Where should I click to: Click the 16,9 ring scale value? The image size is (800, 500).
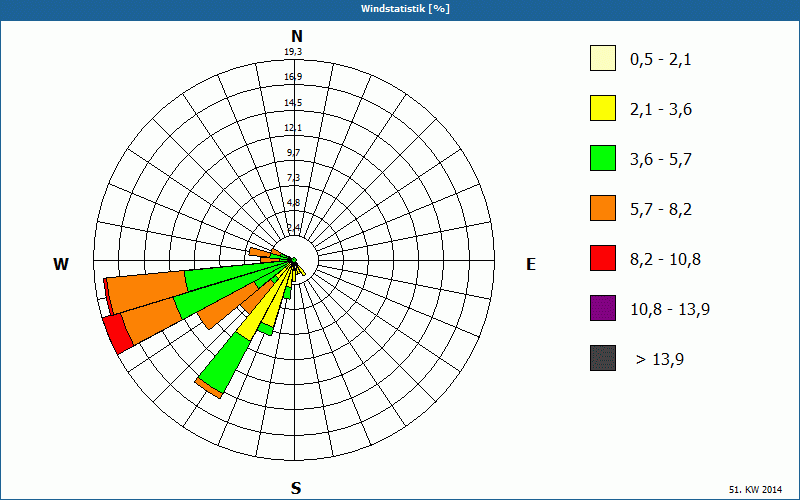[293, 77]
